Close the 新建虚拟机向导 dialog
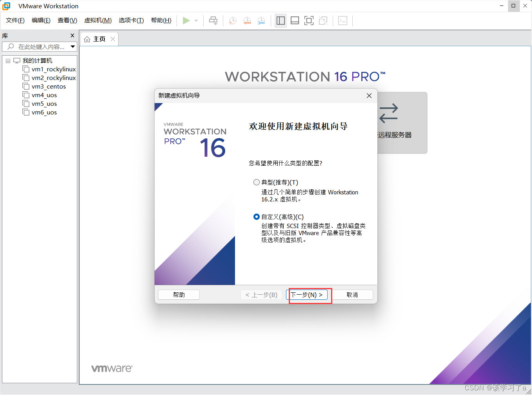 tap(369, 96)
